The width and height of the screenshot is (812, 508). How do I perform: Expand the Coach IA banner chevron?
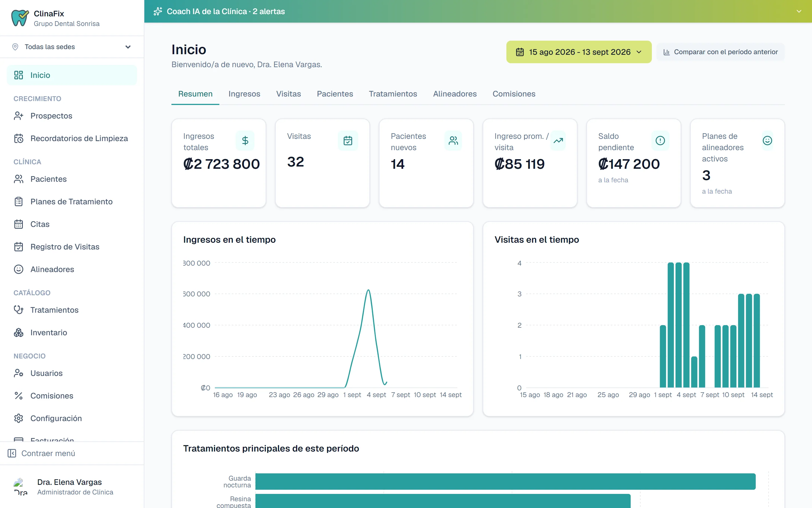click(799, 11)
